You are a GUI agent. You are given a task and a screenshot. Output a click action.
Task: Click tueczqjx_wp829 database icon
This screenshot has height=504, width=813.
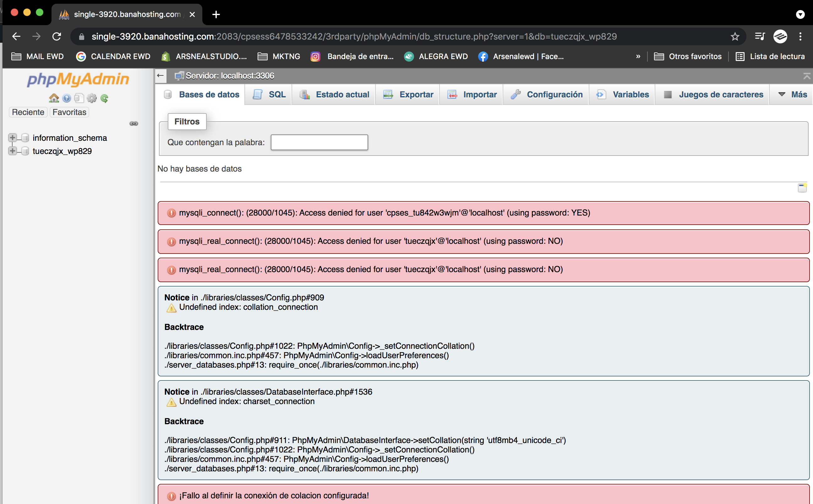click(x=25, y=151)
